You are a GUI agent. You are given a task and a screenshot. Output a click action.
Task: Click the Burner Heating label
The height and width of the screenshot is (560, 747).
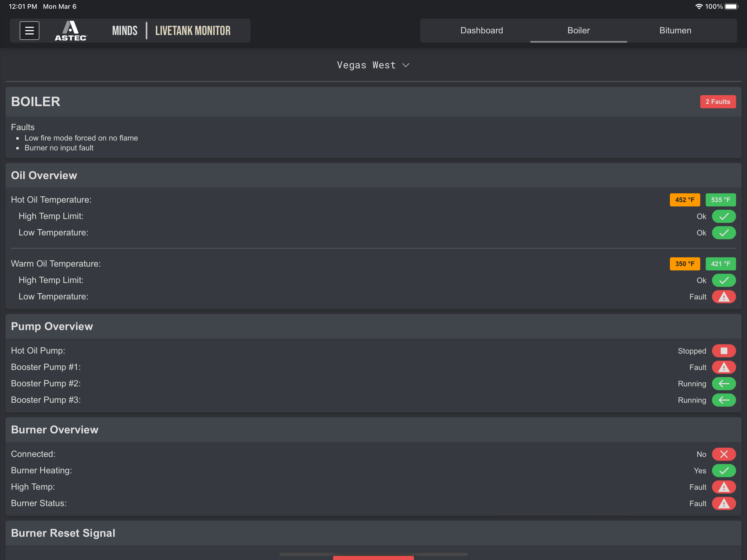click(x=42, y=471)
